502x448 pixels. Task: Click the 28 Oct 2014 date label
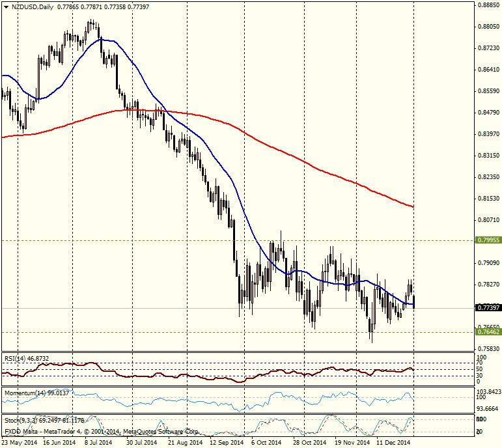[x=309, y=442]
